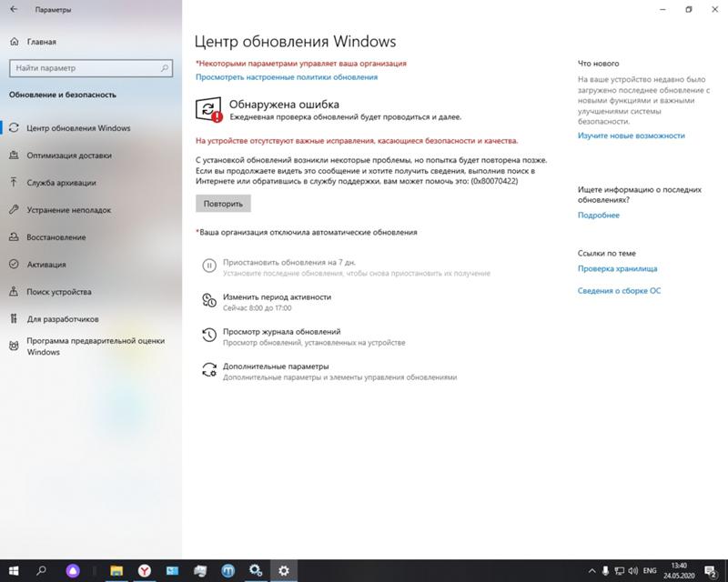Open the Подробнее link
This screenshot has height=582, width=728.
tap(599, 216)
